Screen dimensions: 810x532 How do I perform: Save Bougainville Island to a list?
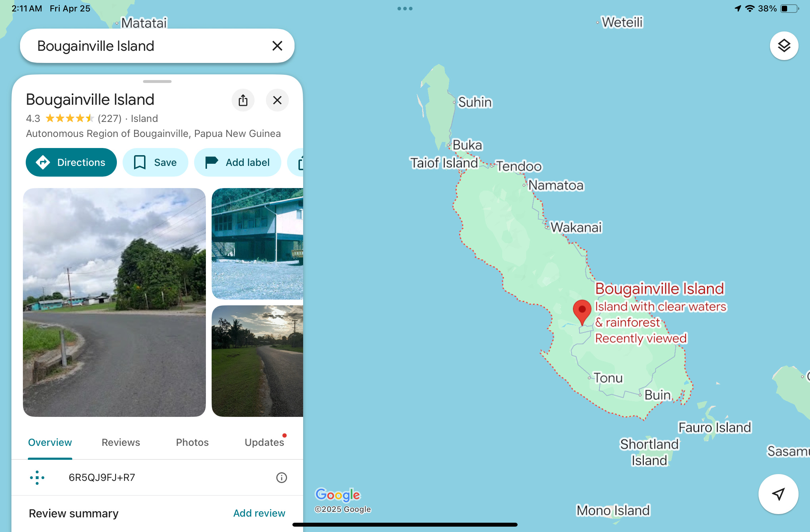155,162
